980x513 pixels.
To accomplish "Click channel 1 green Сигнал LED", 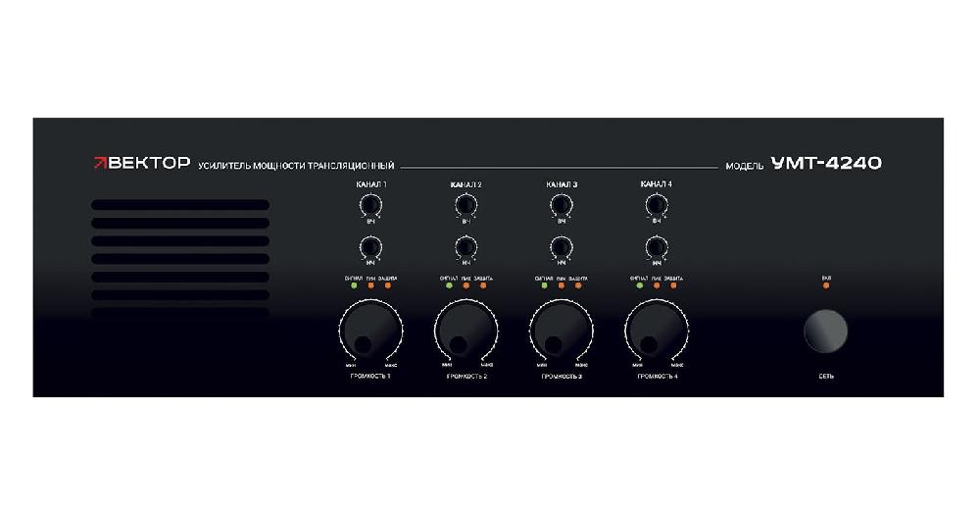I will click(x=354, y=286).
